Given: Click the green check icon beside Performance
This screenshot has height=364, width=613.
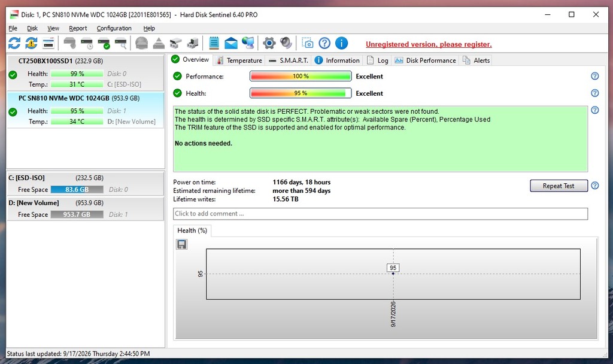Looking at the screenshot, I should 177,76.
